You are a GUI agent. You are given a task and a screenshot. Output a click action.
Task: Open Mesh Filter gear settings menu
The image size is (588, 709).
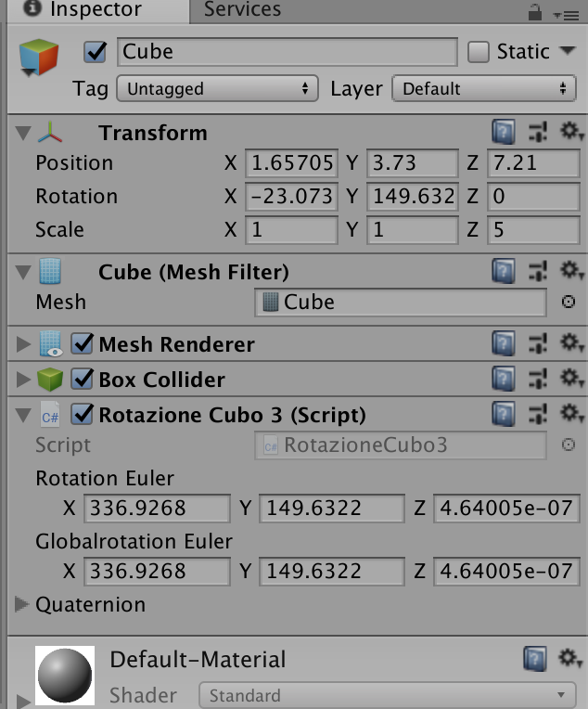tap(571, 271)
